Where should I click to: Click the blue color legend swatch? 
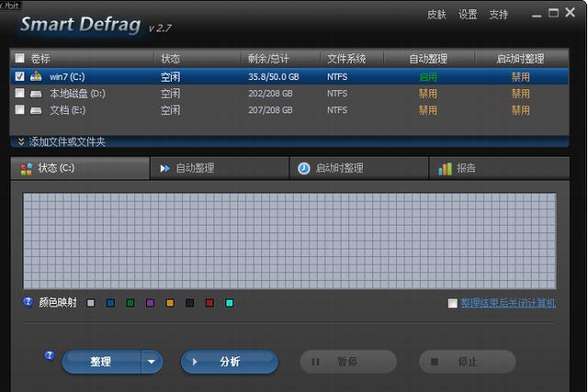tap(110, 303)
